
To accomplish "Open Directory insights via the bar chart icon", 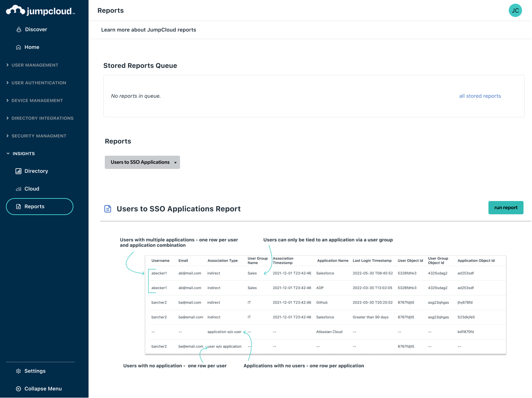I will [x=18, y=171].
